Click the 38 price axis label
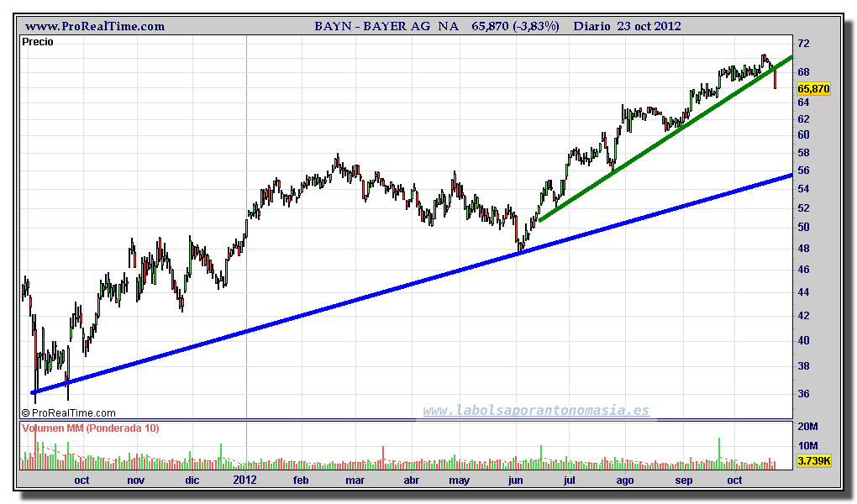Viewport: 857px width, 504px height. click(803, 366)
